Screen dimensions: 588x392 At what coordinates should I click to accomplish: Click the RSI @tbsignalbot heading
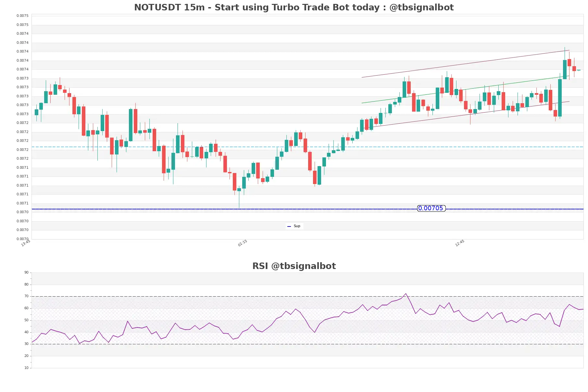294,266
